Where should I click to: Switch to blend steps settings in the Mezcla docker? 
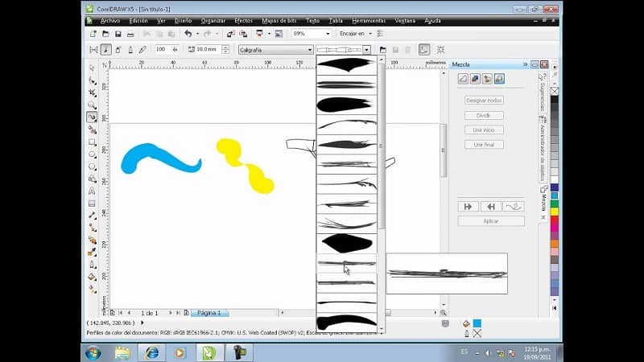[463, 79]
